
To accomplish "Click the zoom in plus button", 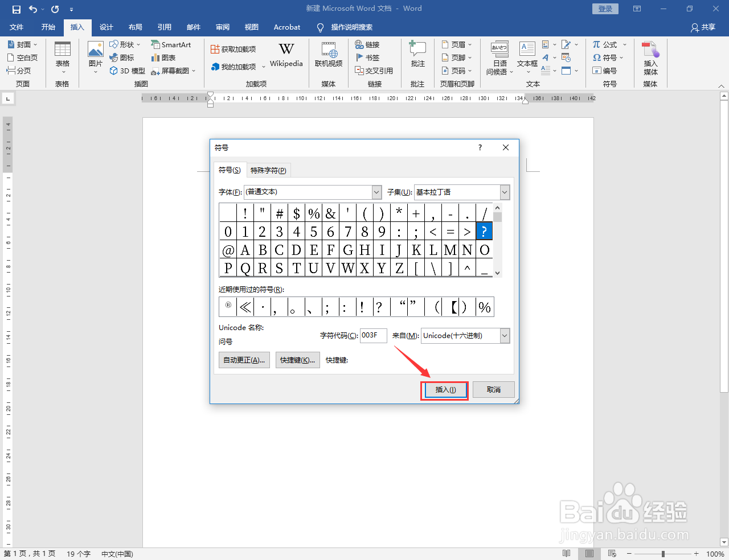I will [x=696, y=554].
